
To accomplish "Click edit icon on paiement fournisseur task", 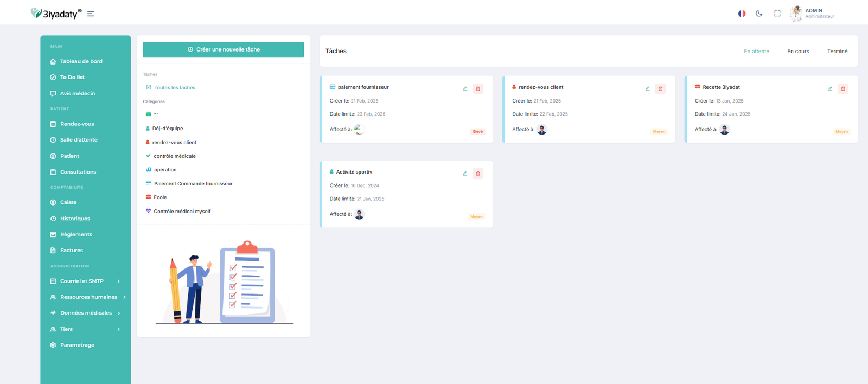I will point(465,89).
